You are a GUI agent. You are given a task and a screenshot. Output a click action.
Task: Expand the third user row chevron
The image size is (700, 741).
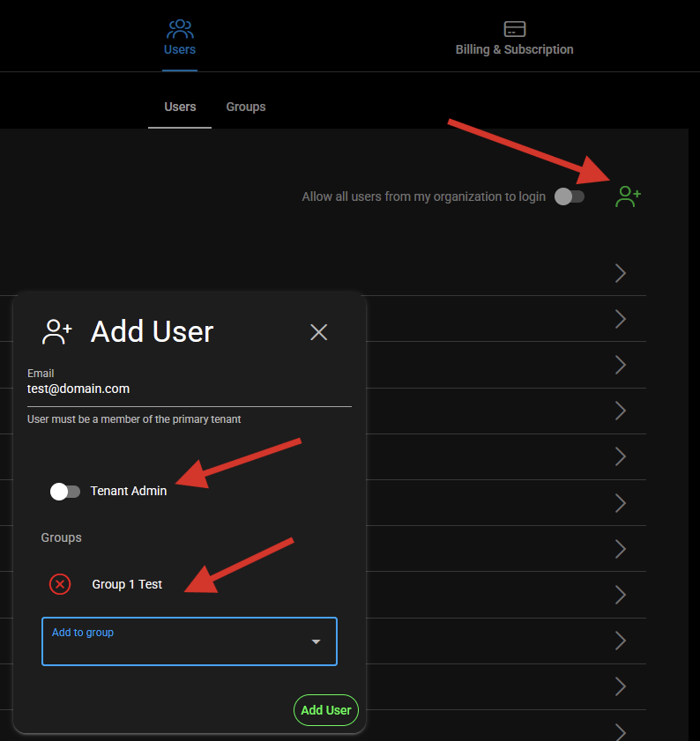click(620, 365)
